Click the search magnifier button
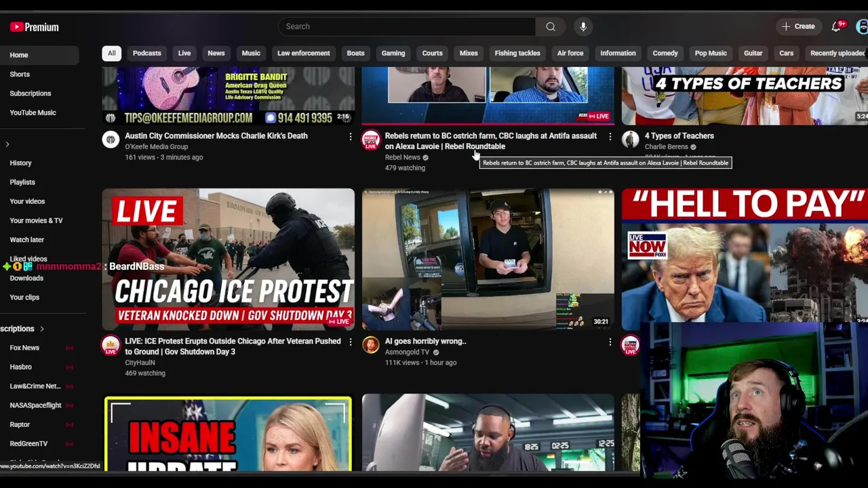 [x=551, y=26]
